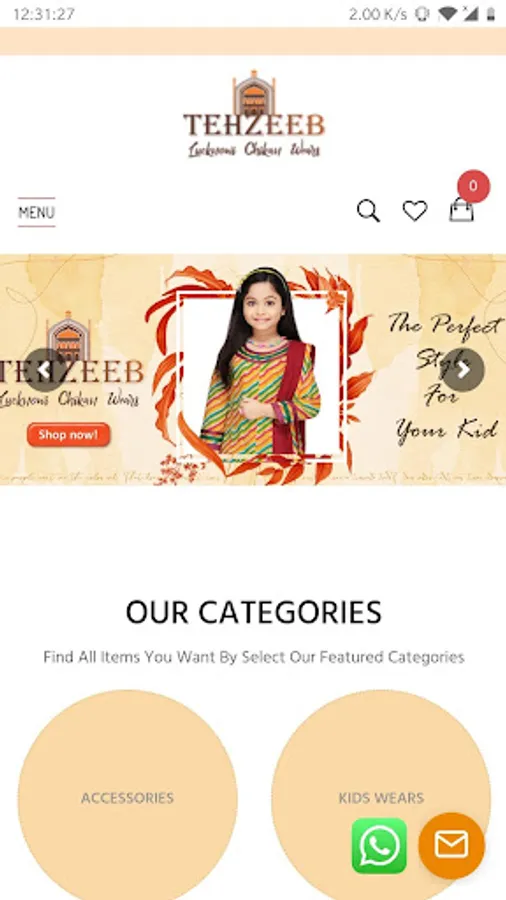Tap the clock in status bar
This screenshot has height=900, width=506.
click(x=44, y=14)
